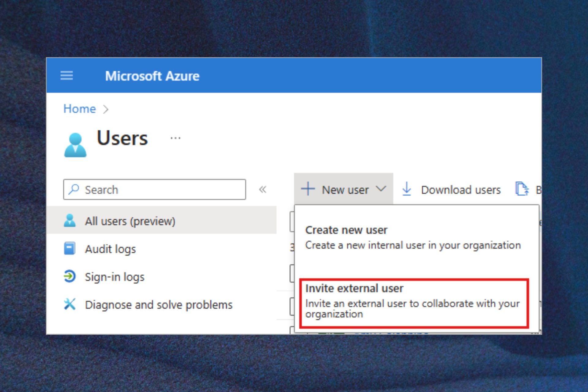Click the Audit logs book icon
The width and height of the screenshot is (588, 392).
pyautogui.click(x=70, y=249)
